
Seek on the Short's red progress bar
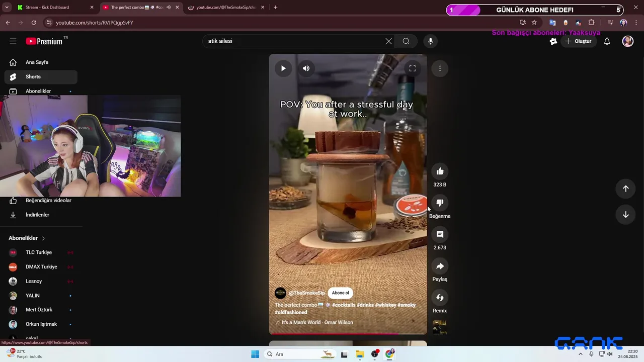click(348, 333)
